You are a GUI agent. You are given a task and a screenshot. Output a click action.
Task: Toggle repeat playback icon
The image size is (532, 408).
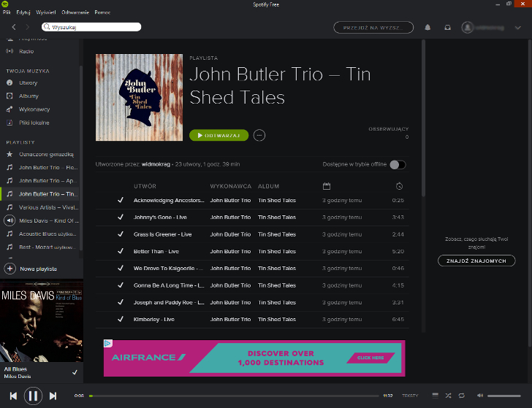(461, 396)
